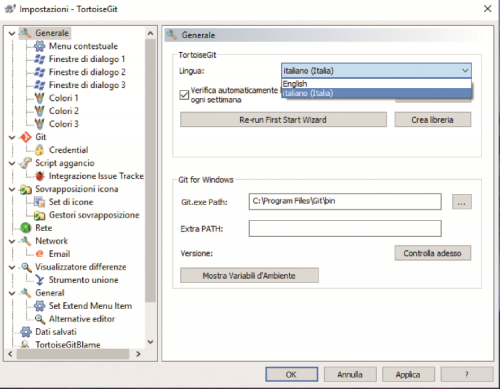Click the Integrazione Issue Tracker bug icon

point(40,176)
